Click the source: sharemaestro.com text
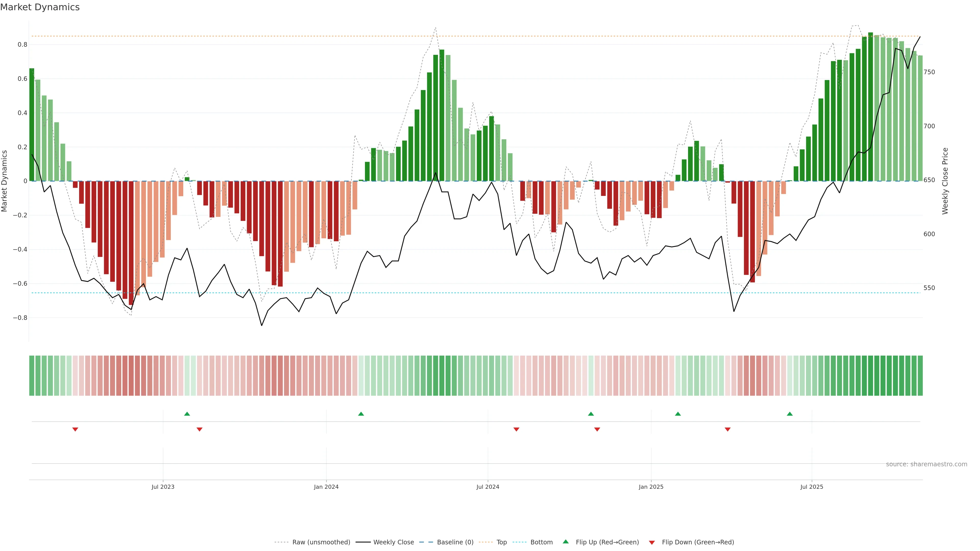The image size is (980, 551). [x=926, y=464]
